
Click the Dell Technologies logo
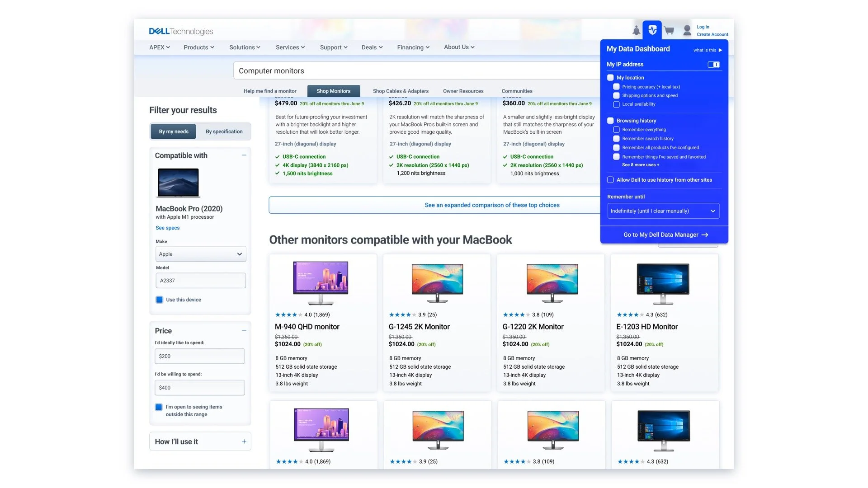[x=181, y=32]
